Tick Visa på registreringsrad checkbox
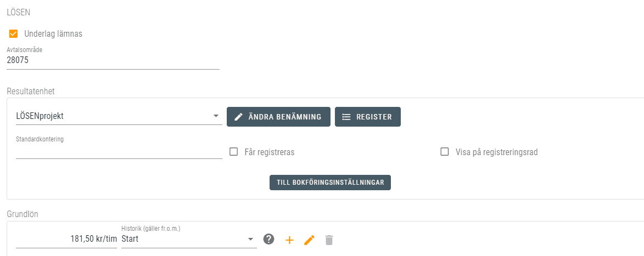Screen dimensions: 644x256 point(445,152)
